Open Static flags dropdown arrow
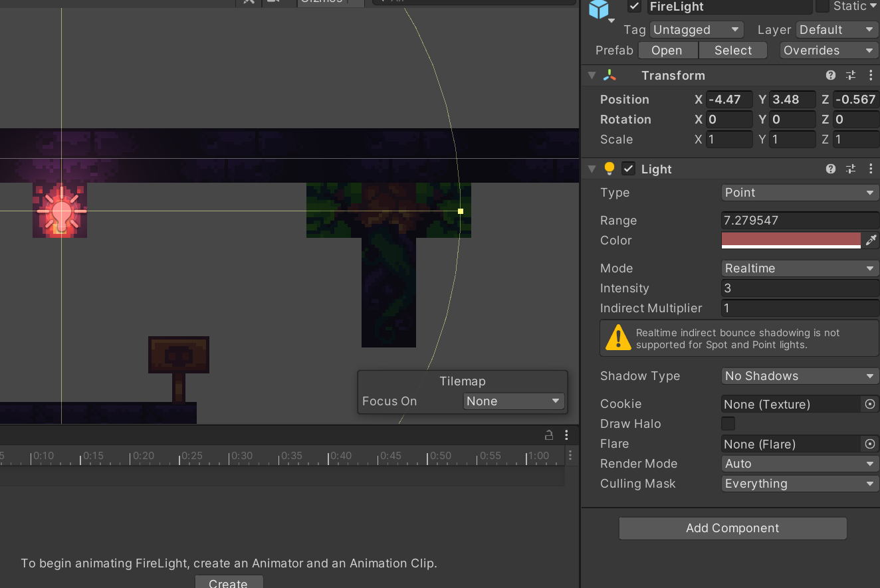Screen dimensions: 880x588 point(873,7)
